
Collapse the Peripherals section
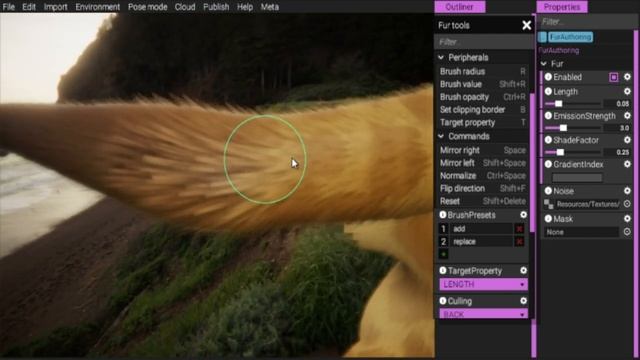pos(441,58)
